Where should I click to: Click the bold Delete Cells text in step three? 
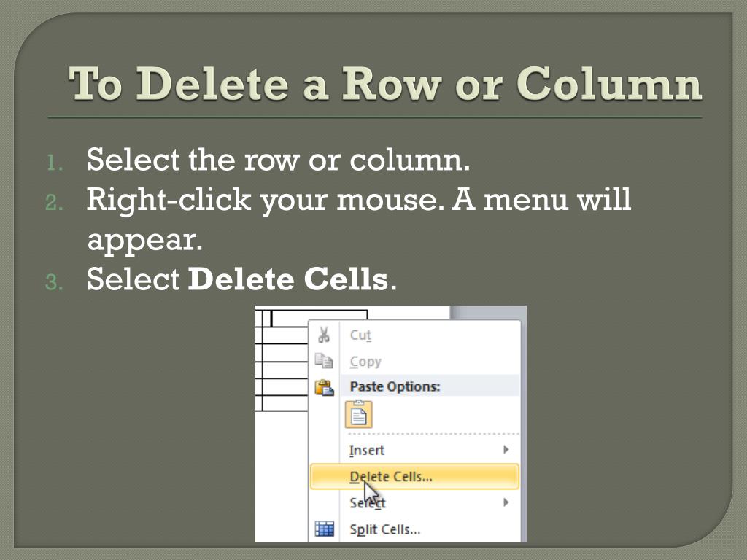coord(288,279)
